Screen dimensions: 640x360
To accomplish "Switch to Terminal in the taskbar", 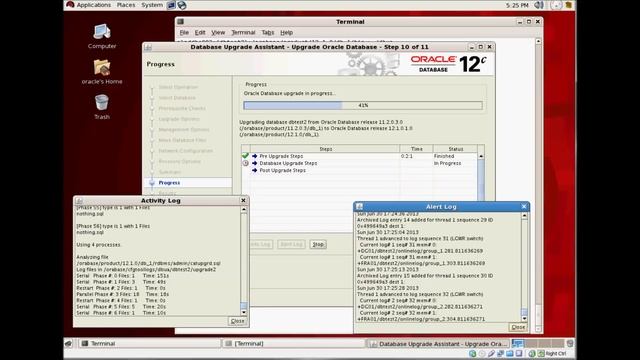I will click(x=150, y=344).
